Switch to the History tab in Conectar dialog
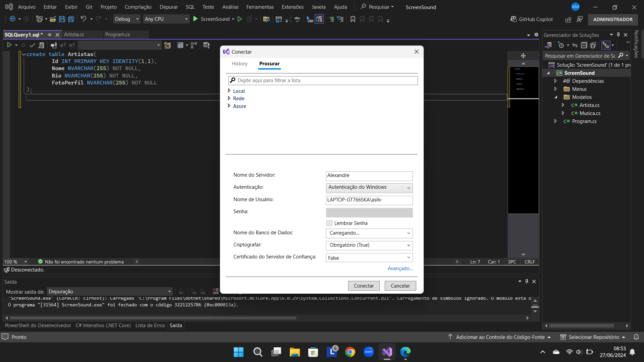 point(239,64)
